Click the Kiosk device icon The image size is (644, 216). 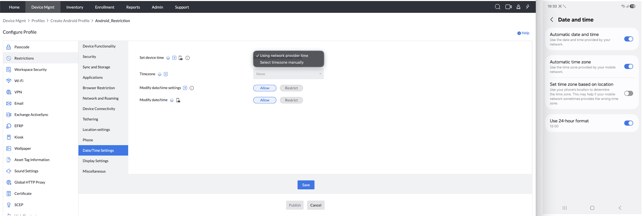point(9,137)
